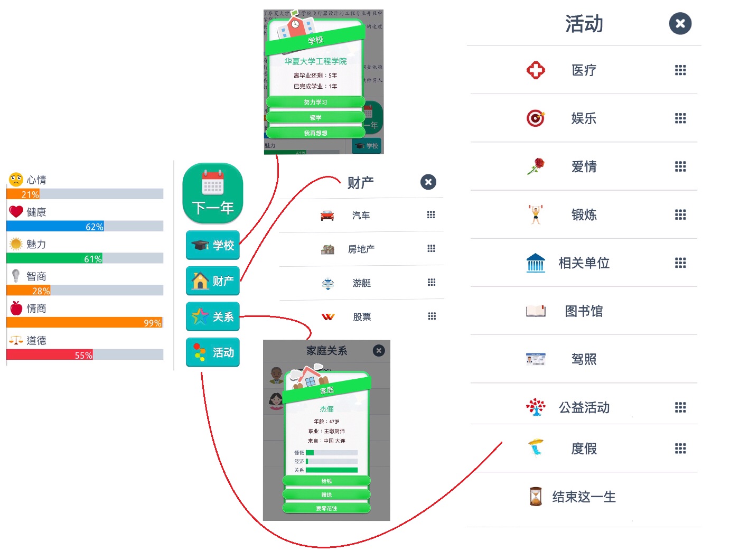Open the 关系 star menu
Image resolution: width=749 pixels, height=560 pixels.
tap(213, 316)
